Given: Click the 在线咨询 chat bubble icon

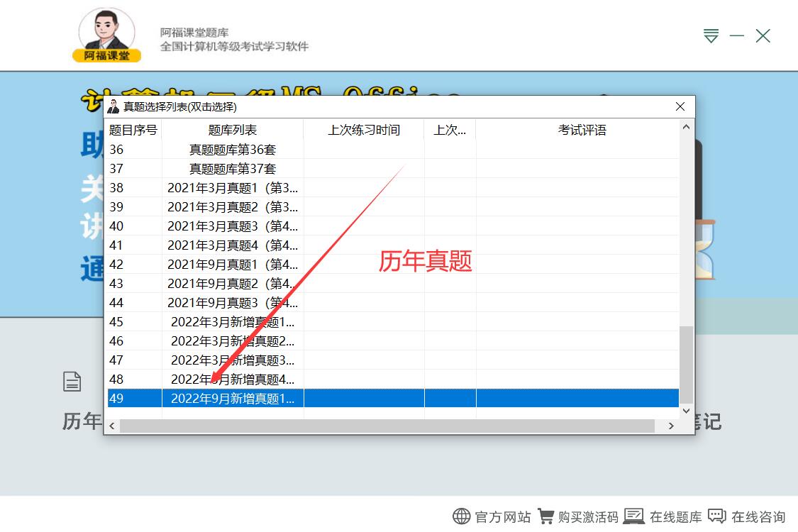Looking at the screenshot, I should pyautogui.click(x=717, y=516).
